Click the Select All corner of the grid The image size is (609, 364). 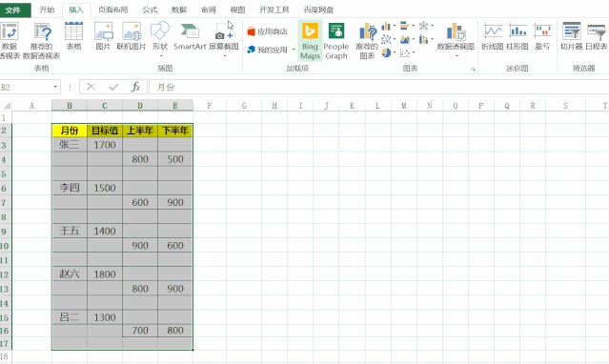pos(7,106)
